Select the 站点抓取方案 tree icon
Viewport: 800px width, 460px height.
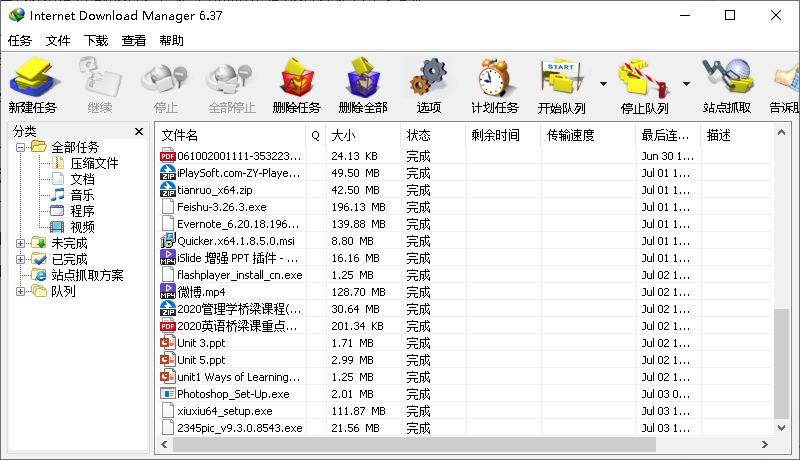39,275
